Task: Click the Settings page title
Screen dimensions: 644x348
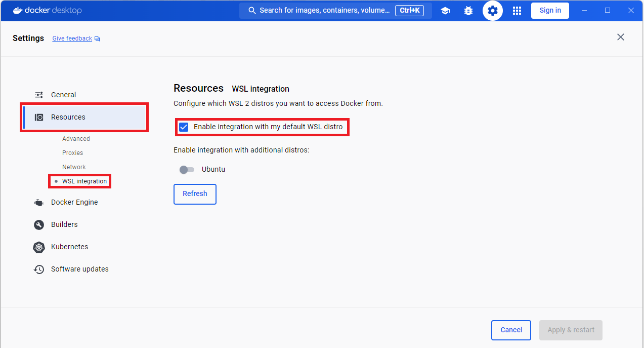Action: click(x=28, y=38)
